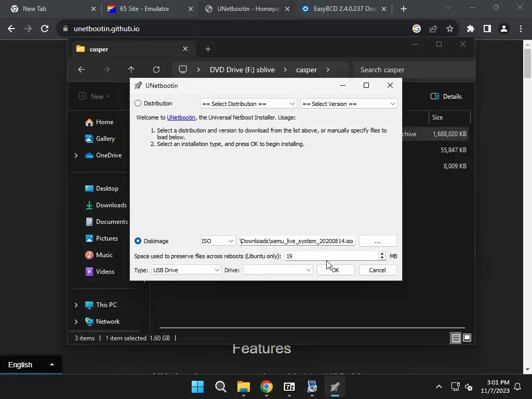This screenshot has height=399, width=532.
Task: Open the Windows Start menu
Action: pyautogui.click(x=198, y=387)
